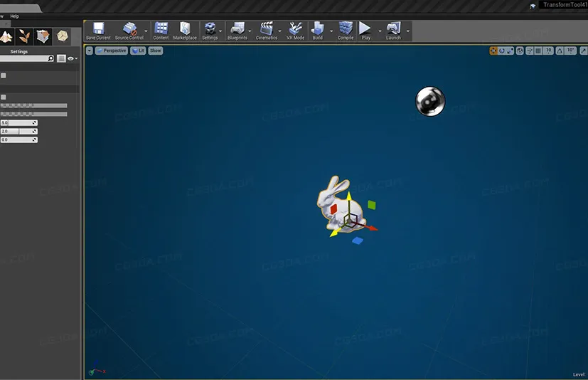The image size is (588, 380).
Task: Select the rotate transform tool in viewport
Action: point(502,51)
